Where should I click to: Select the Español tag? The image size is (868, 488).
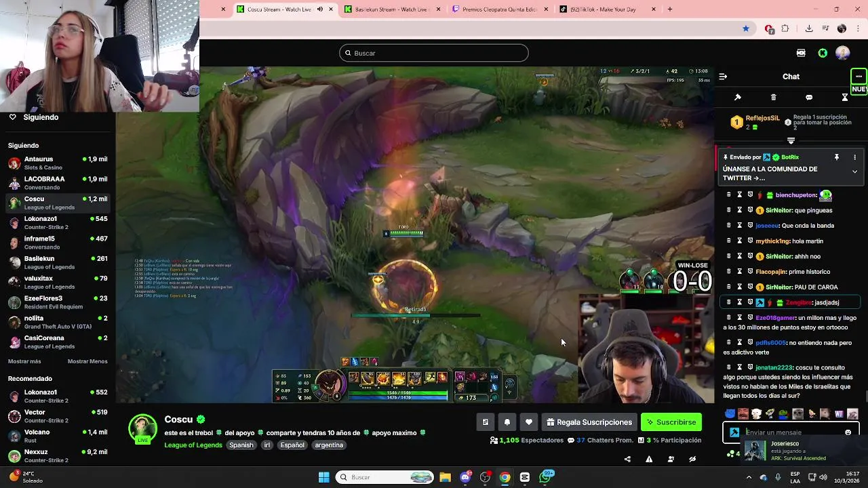[292, 445]
